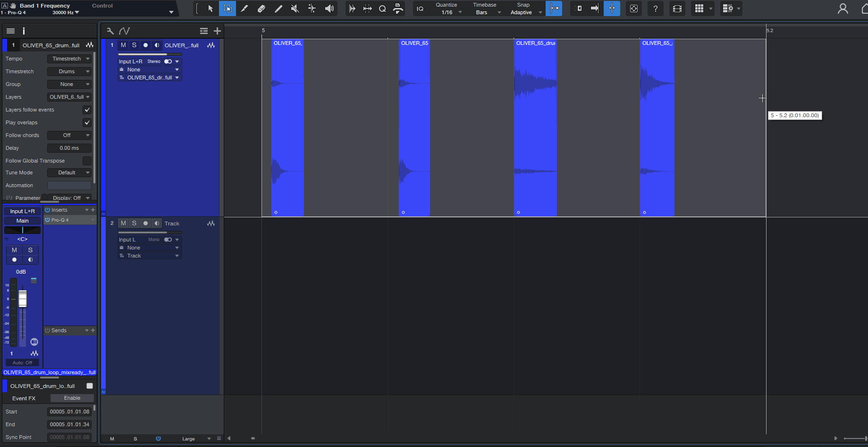Image resolution: width=868 pixels, height=447 pixels.
Task: Select the Split (razor) tool
Action: point(244,9)
